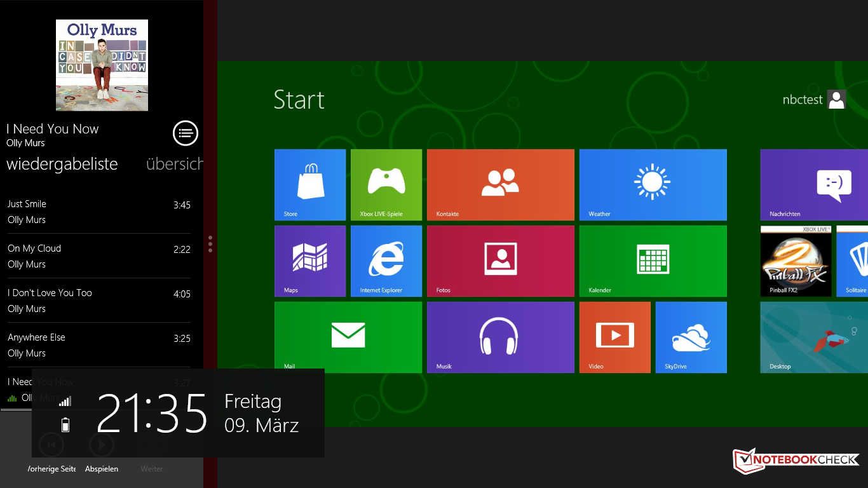868x488 pixels.
Task: Click the Abspielen play button
Action: 102,445
